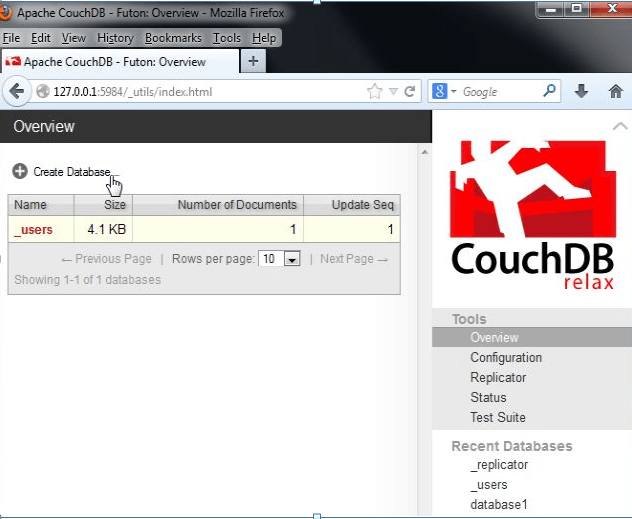632x519 pixels.
Task: Collapse the sidebar with the chevron arrow
Action: (x=620, y=127)
